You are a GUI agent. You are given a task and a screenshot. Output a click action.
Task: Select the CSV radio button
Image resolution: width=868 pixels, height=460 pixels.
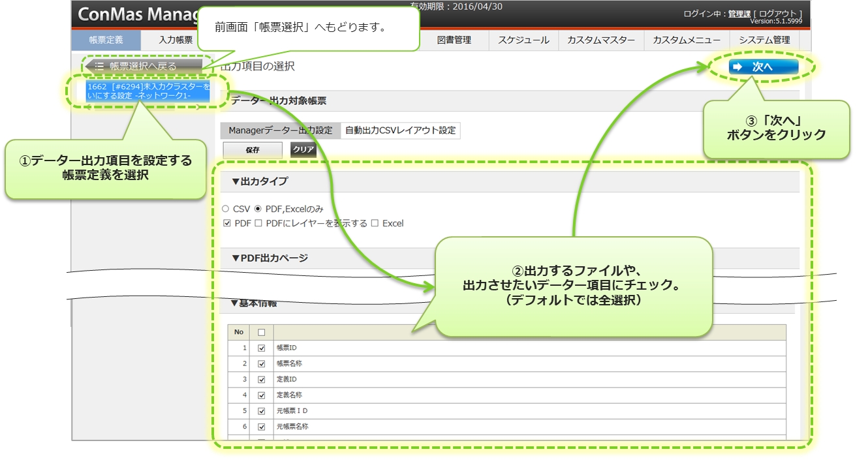click(226, 209)
